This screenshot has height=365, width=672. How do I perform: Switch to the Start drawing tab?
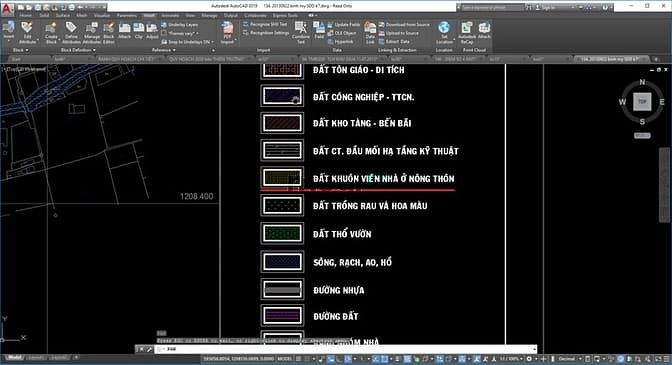coord(16,59)
